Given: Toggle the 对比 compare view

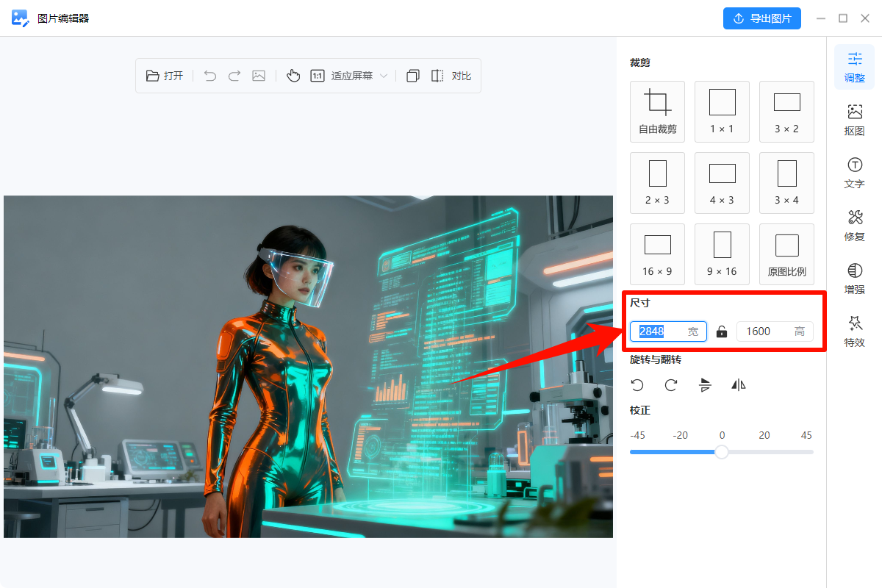Looking at the screenshot, I should click(x=451, y=76).
